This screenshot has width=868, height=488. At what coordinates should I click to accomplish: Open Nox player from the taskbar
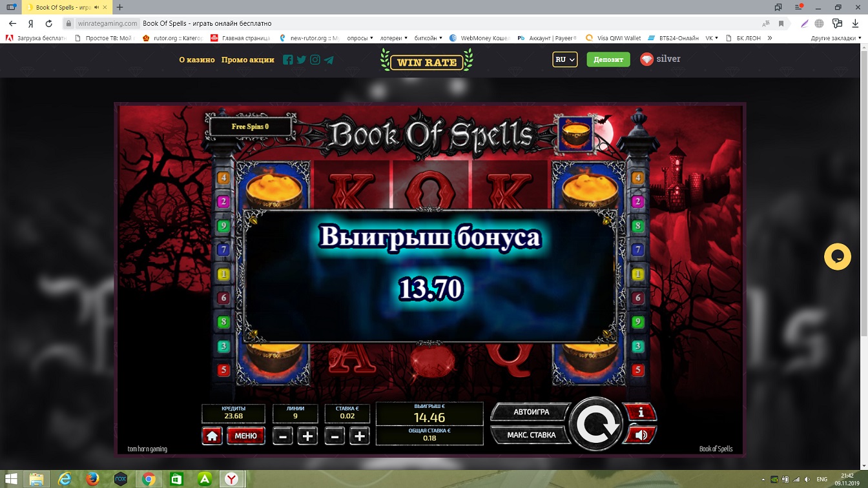click(x=120, y=479)
